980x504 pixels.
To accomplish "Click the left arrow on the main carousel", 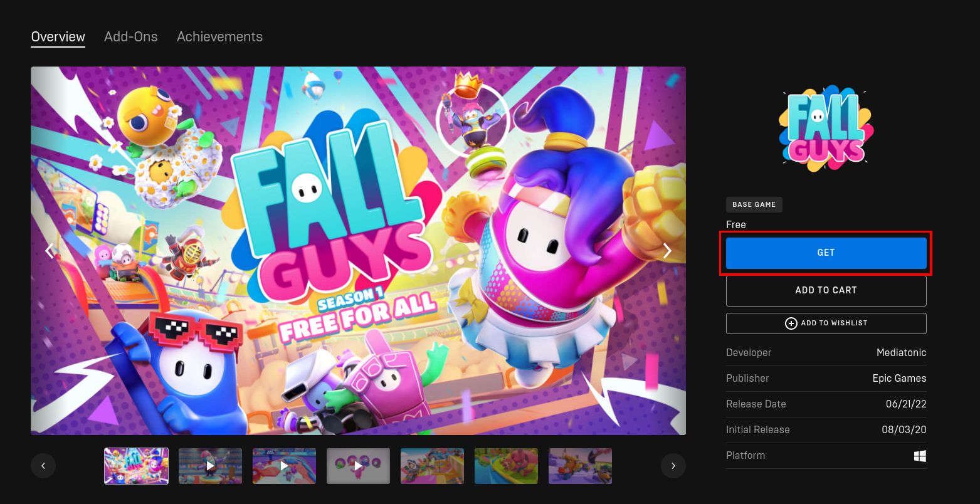I will [x=50, y=251].
